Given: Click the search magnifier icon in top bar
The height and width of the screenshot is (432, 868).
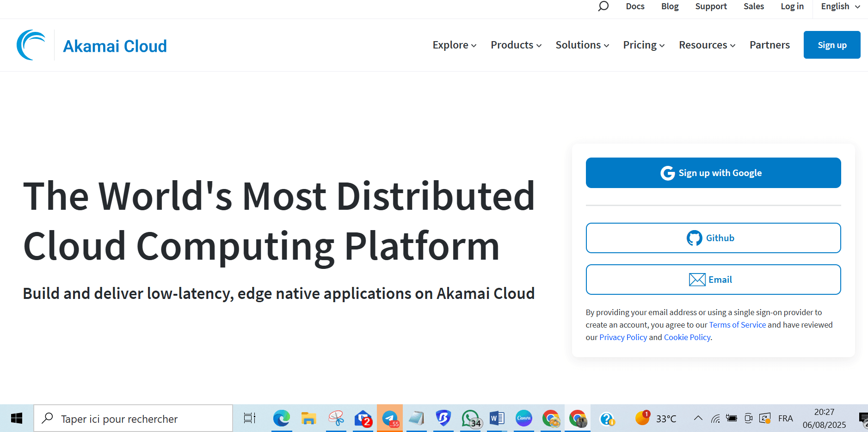Looking at the screenshot, I should coord(603,6).
